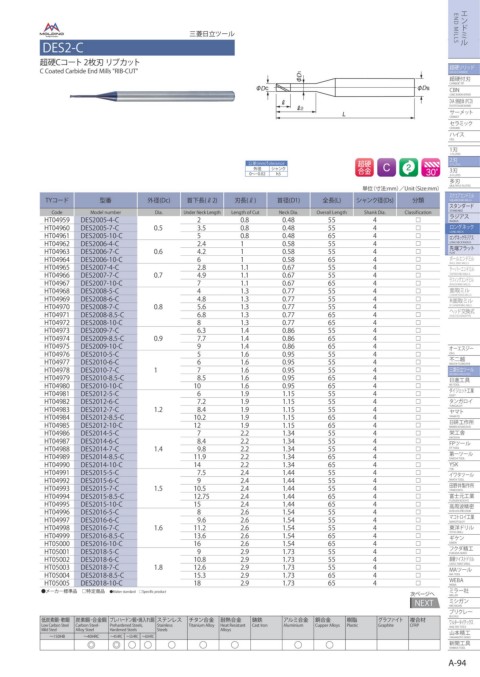The image size is (480, 677).
Task: Select the 超硬付刃 sidebar tab
Action: (464, 80)
